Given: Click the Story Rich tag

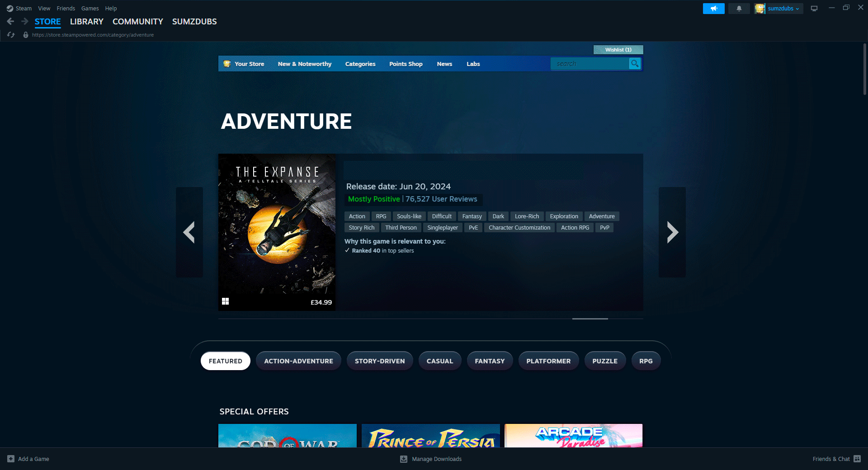Looking at the screenshot, I should 362,227.
